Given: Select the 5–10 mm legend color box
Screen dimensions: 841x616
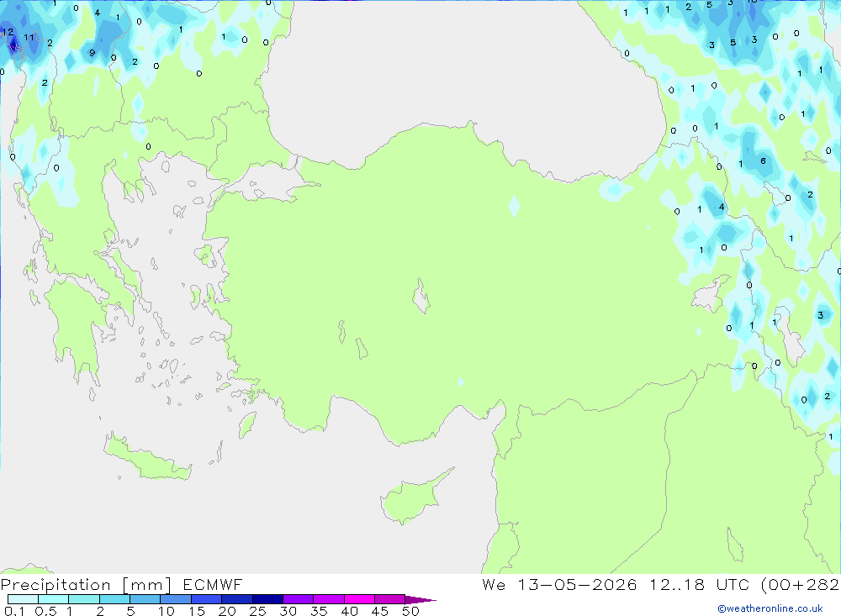Looking at the screenshot, I should click(x=145, y=599).
